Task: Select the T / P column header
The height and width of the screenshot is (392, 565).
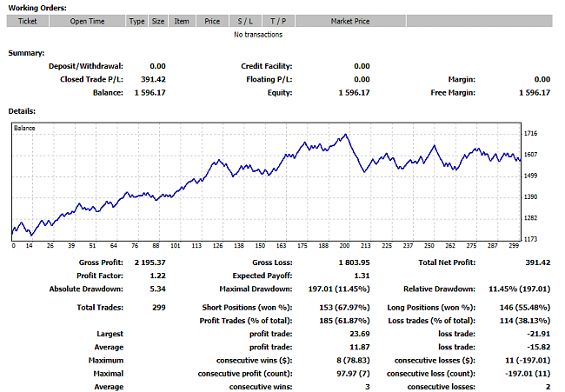Action: pyautogui.click(x=277, y=21)
